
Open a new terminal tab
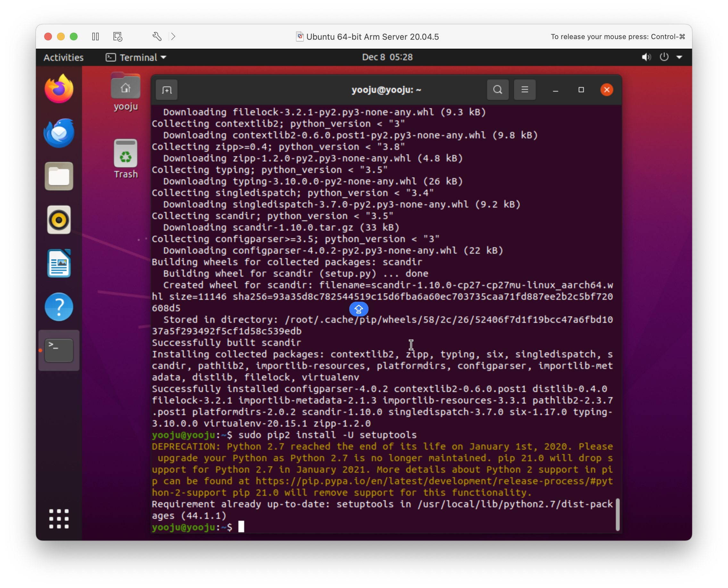click(x=166, y=90)
